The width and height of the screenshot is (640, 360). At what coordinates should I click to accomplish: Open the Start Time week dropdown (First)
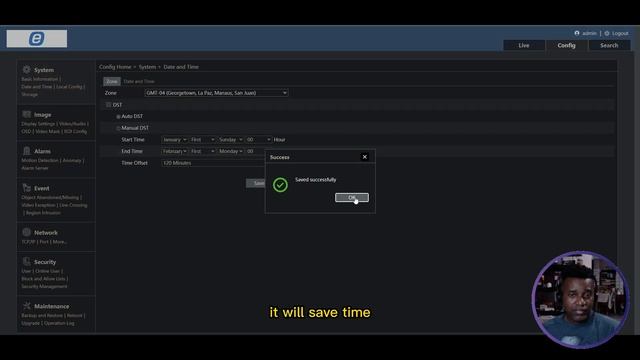[x=202, y=140]
